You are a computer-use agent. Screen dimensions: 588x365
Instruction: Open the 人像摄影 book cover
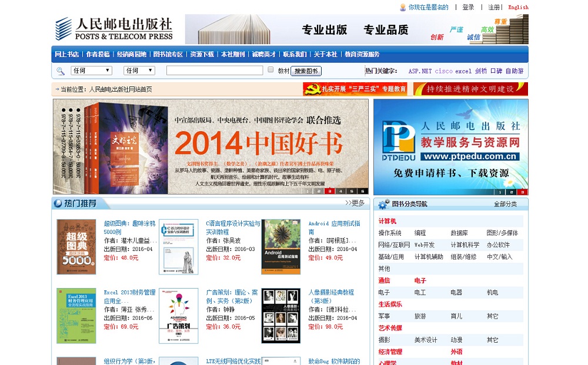281,316
